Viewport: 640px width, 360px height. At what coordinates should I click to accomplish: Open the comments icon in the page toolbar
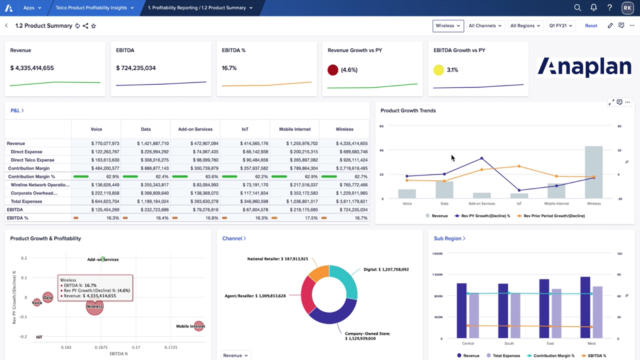tap(621, 26)
